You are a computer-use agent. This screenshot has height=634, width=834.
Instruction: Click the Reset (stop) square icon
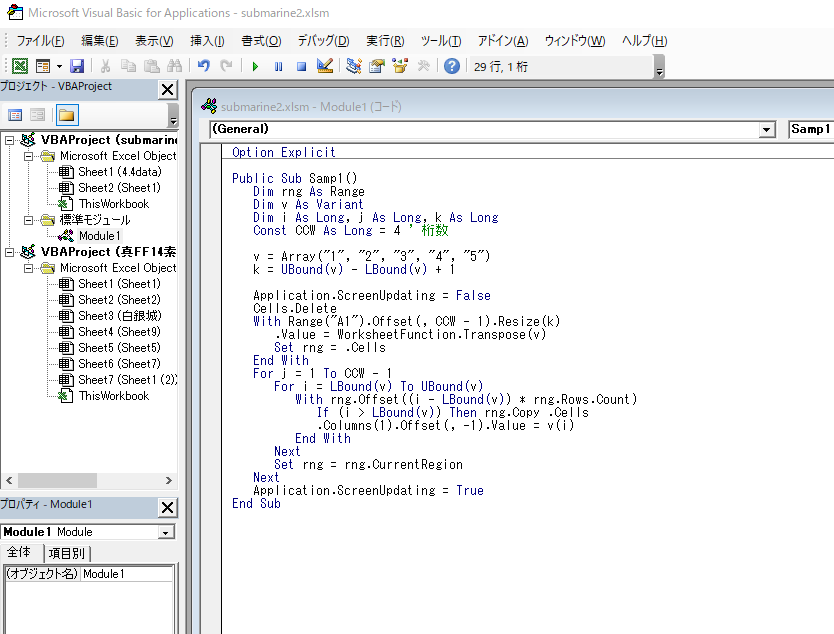301,66
